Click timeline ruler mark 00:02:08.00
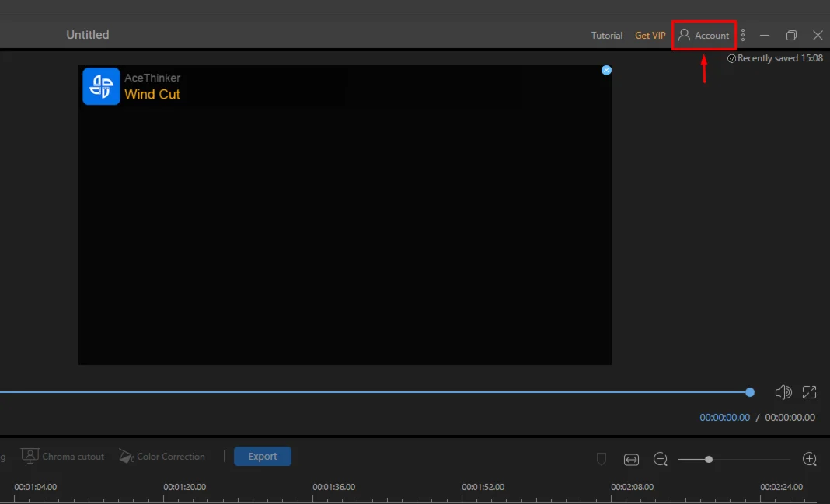The height and width of the screenshot is (504, 830). 633,487
